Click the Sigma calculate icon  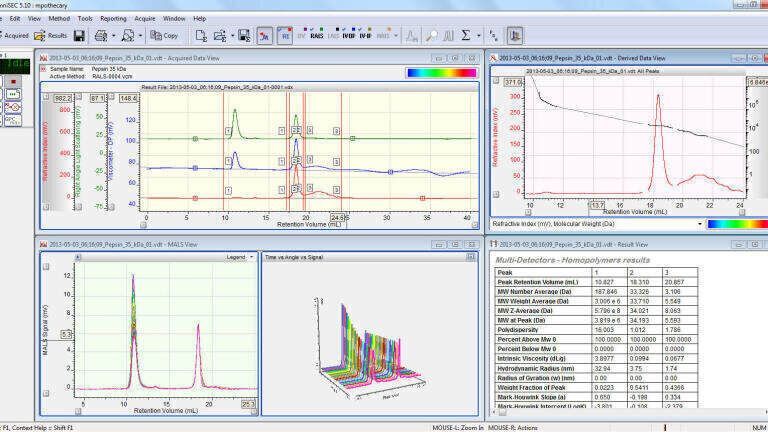point(466,35)
